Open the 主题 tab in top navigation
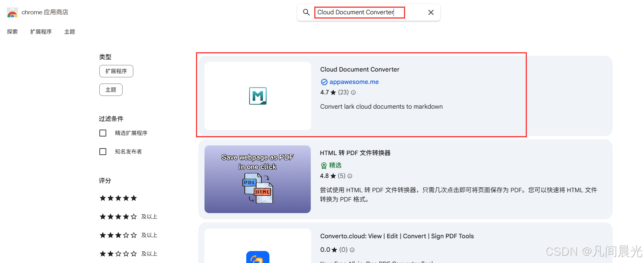Screen dimensions: 644x263 pos(70,32)
